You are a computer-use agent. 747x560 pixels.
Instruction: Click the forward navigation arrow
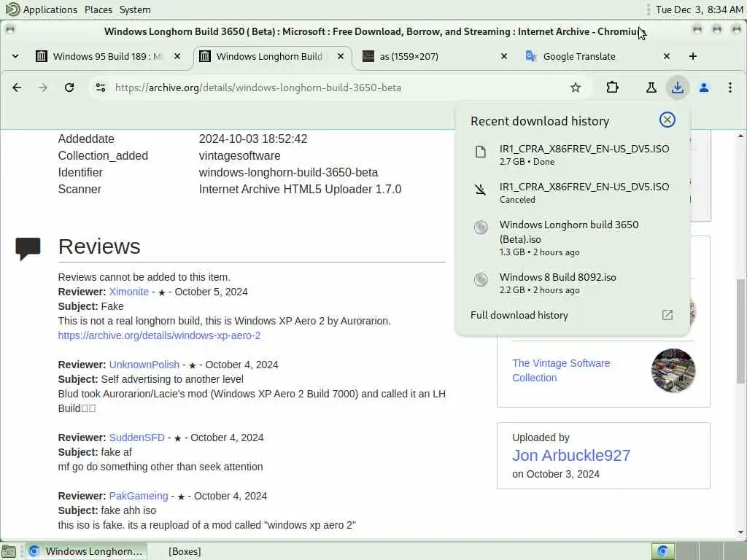coord(43,87)
